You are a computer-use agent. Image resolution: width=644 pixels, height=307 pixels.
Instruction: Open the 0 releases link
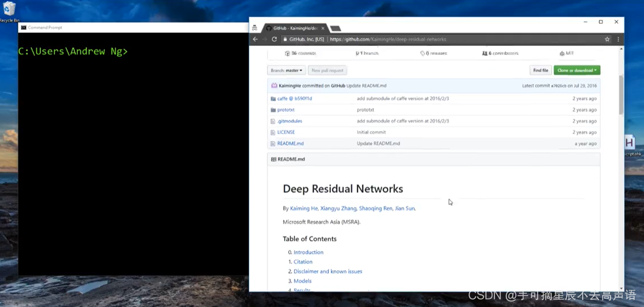[434, 53]
